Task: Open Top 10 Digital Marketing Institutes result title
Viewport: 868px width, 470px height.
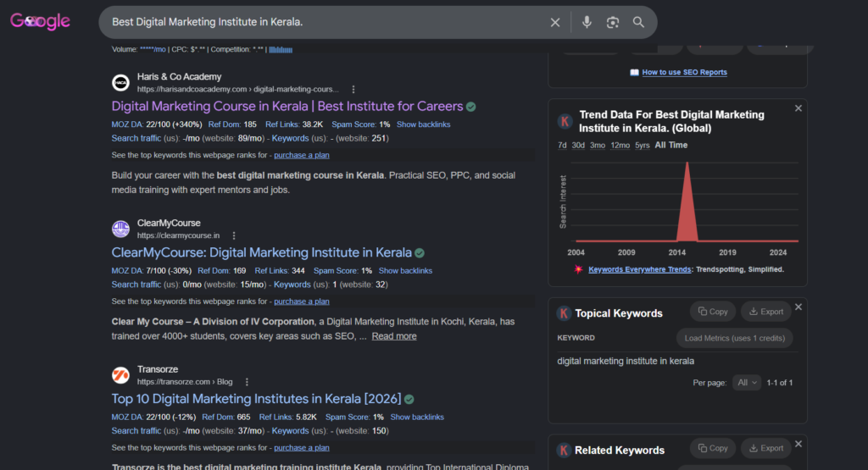Action: coord(256,399)
